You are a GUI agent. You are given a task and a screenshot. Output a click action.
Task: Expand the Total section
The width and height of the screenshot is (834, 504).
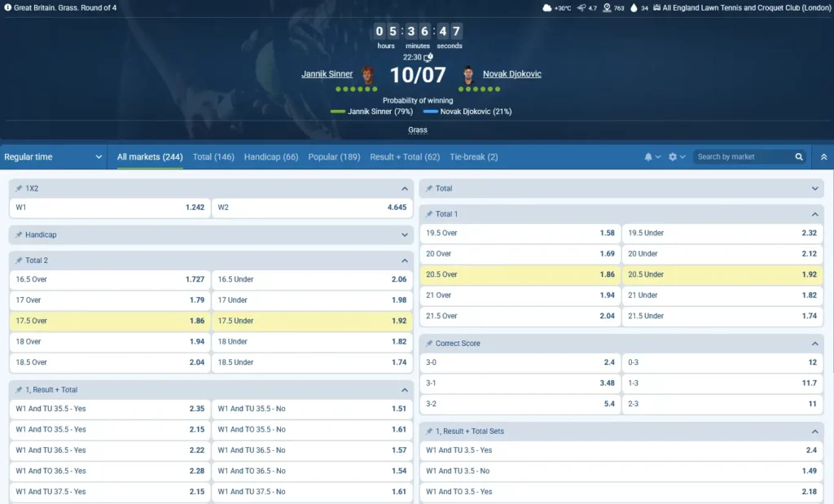[x=814, y=189]
